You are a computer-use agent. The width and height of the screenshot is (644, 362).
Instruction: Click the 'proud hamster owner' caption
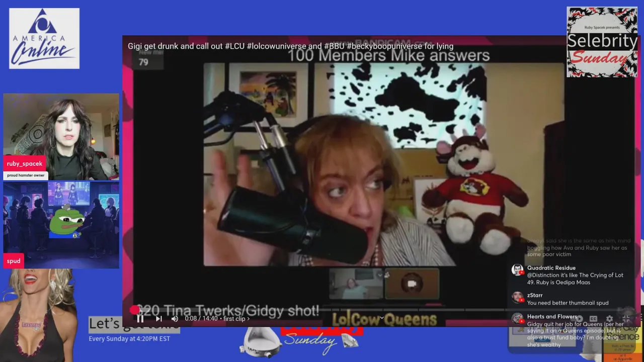(26, 175)
